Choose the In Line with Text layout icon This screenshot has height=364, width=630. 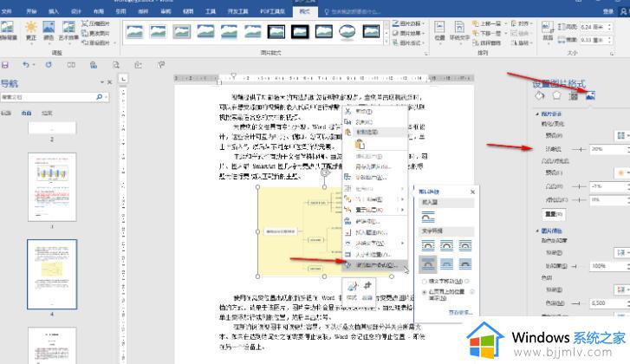(x=428, y=218)
